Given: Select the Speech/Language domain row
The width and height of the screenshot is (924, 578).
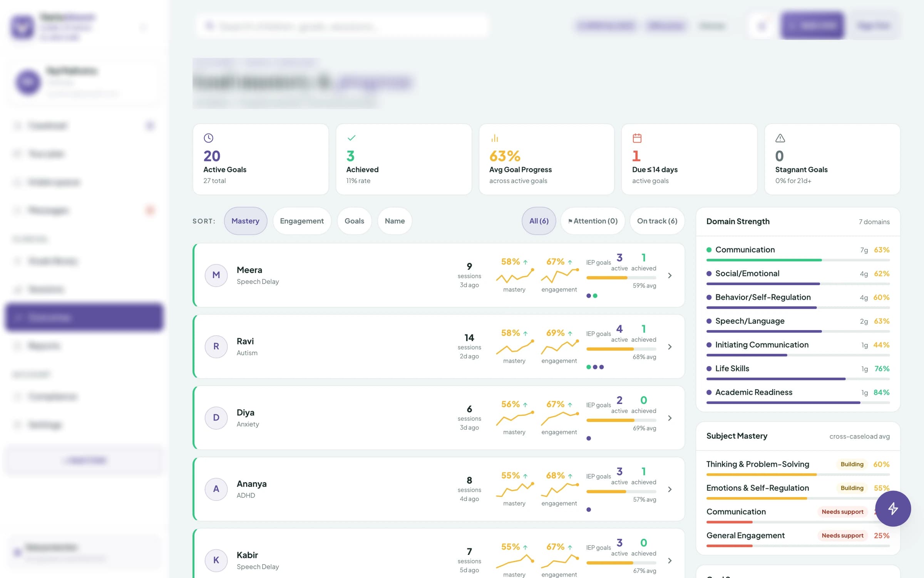Looking at the screenshot, I should pos(798,325).
